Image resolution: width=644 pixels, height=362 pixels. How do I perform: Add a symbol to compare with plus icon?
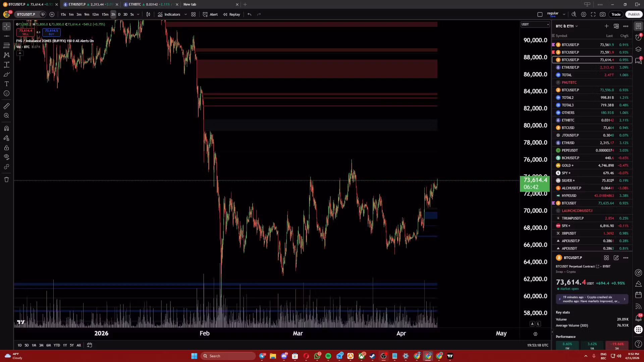52,14
